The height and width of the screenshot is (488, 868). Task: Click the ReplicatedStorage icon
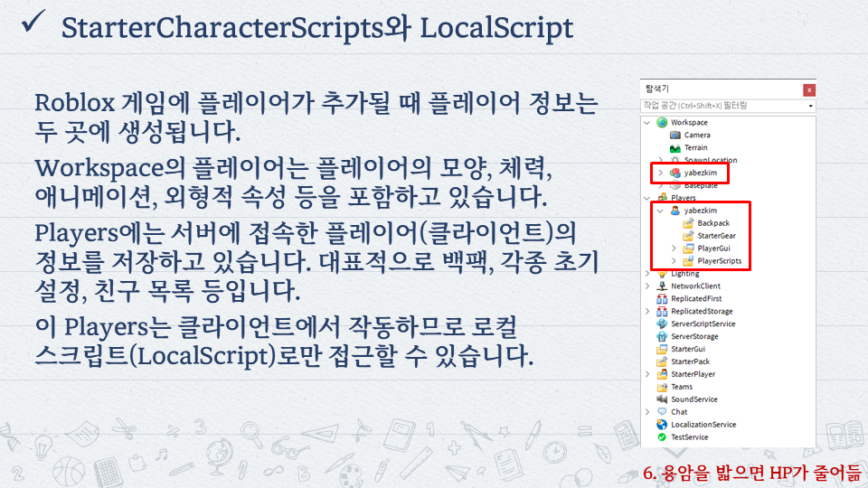(662, 312)
